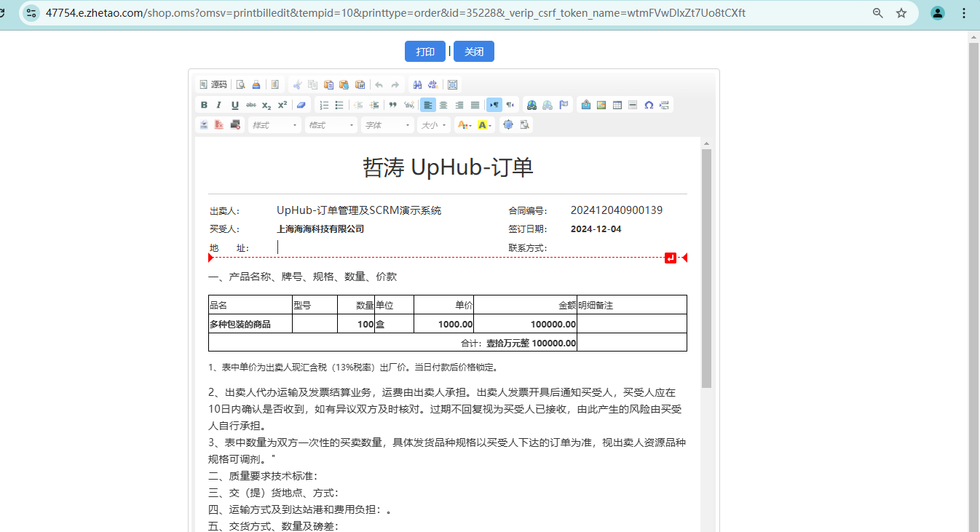Set text direction left to right
980x532 pixels.
(x=494, y=105)
